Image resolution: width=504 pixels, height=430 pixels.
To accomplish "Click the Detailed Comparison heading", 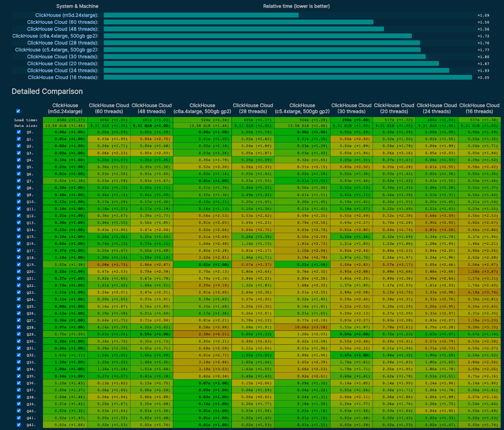I will 47,91.
